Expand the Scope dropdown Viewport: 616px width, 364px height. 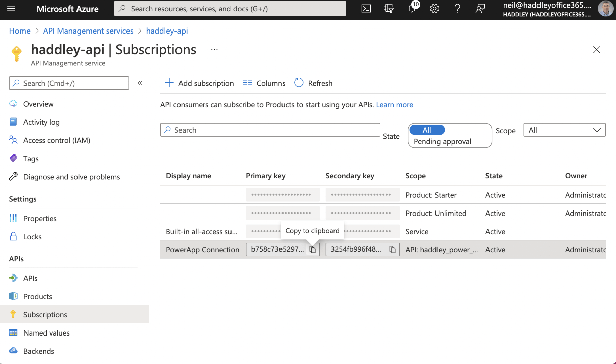pos(564,130)
